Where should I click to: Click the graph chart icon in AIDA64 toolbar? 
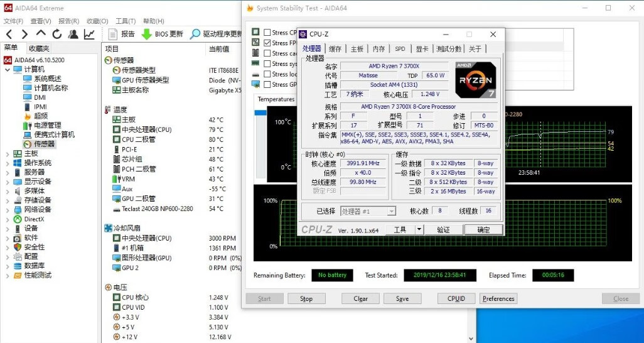coord(89,34)
